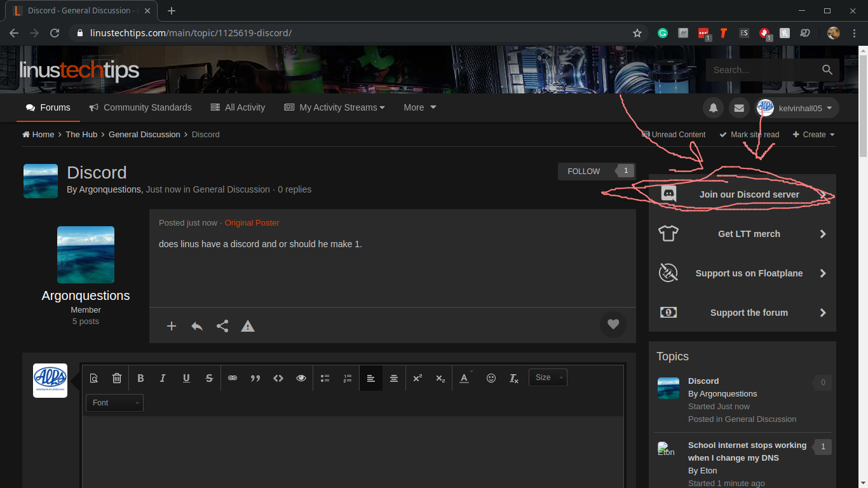Click Support the forum

[742, 313]
